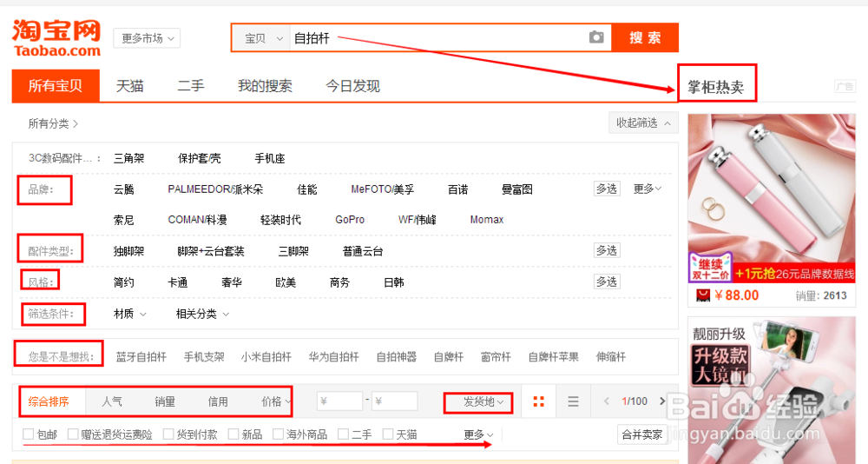Click suggested search 自拍神器
The height and width of the screenshot is (464, 868).
click(397, 357)
